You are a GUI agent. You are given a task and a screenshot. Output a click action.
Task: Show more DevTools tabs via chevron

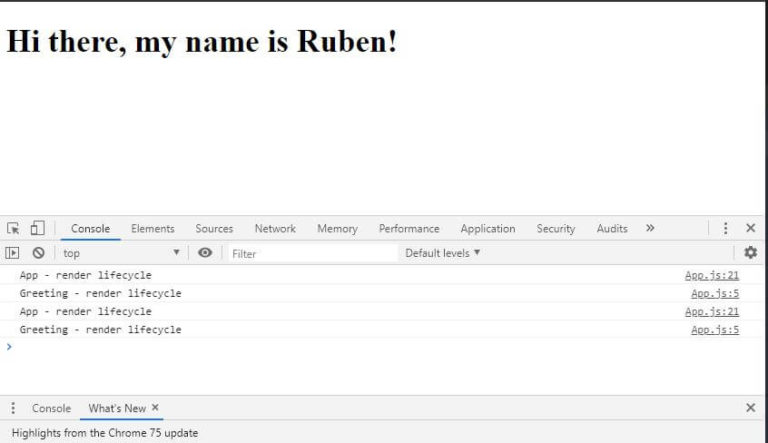pyautogui.click(x=650, y=228)
